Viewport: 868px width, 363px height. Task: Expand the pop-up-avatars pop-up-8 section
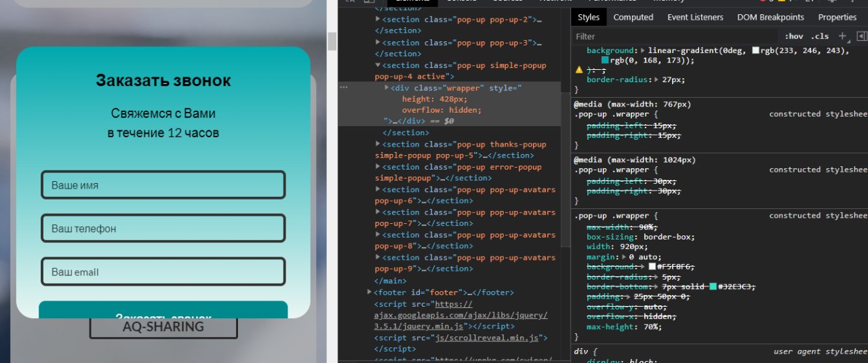coord(378,235)
